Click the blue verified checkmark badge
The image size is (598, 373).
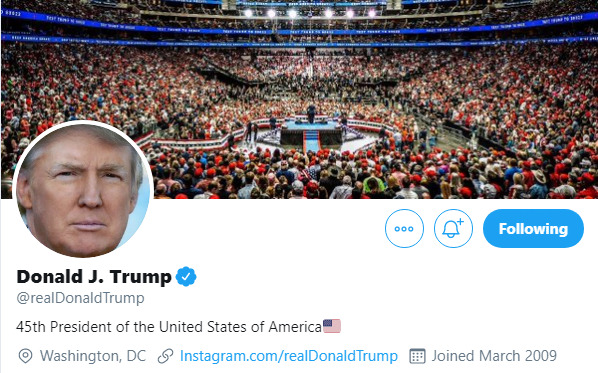186,277
